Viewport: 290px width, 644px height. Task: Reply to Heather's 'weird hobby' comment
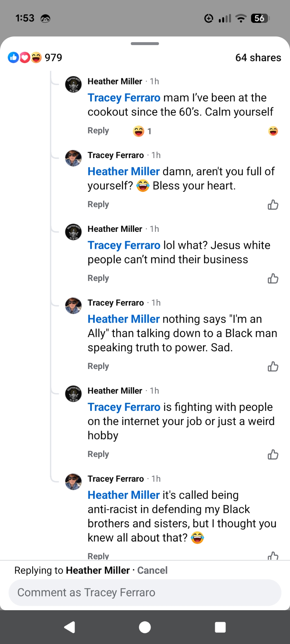pos(98,454)
